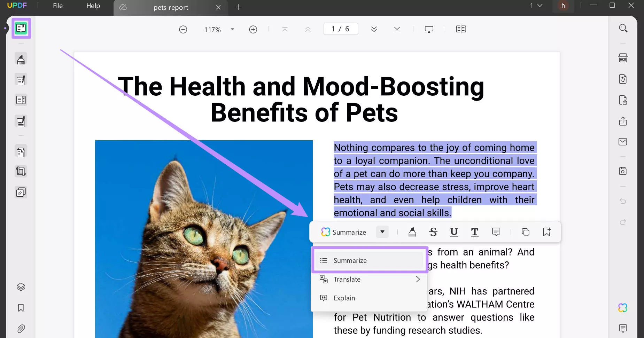
Task: Underline the selected text
Action: pyautogui.click(x=454, y=232)
